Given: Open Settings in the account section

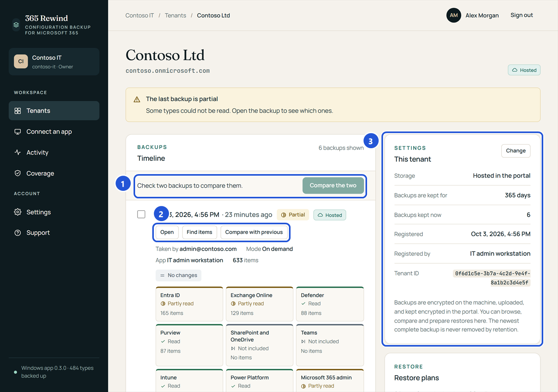Looking at the screenshot, I should 54,212.
